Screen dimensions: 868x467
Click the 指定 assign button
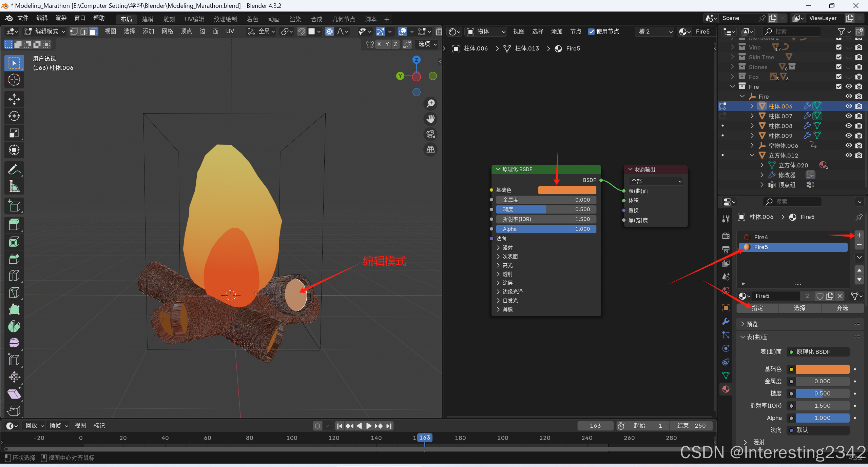(x=757, y=308)
